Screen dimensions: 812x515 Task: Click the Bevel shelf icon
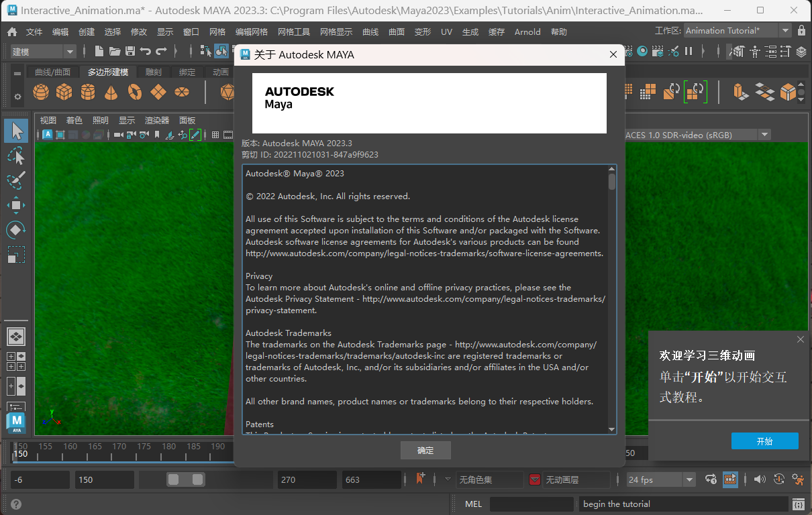(787, 91)
